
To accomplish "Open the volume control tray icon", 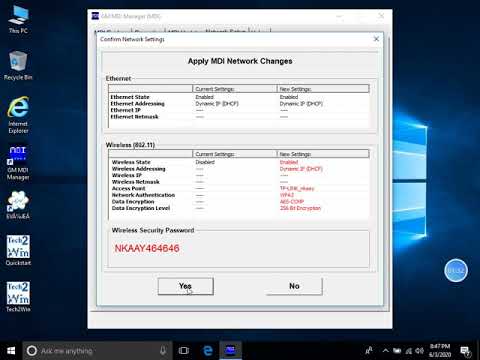I will tap(420, 351).
